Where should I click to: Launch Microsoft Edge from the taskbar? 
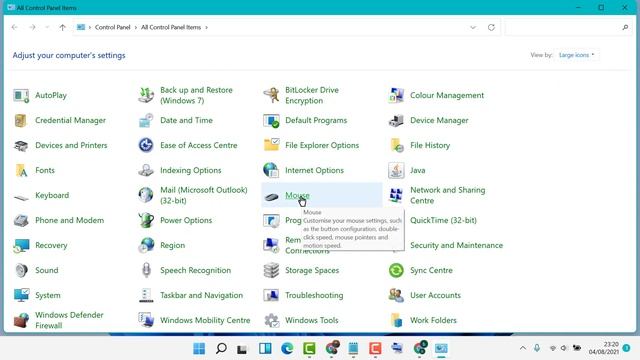tap(287, 349)
